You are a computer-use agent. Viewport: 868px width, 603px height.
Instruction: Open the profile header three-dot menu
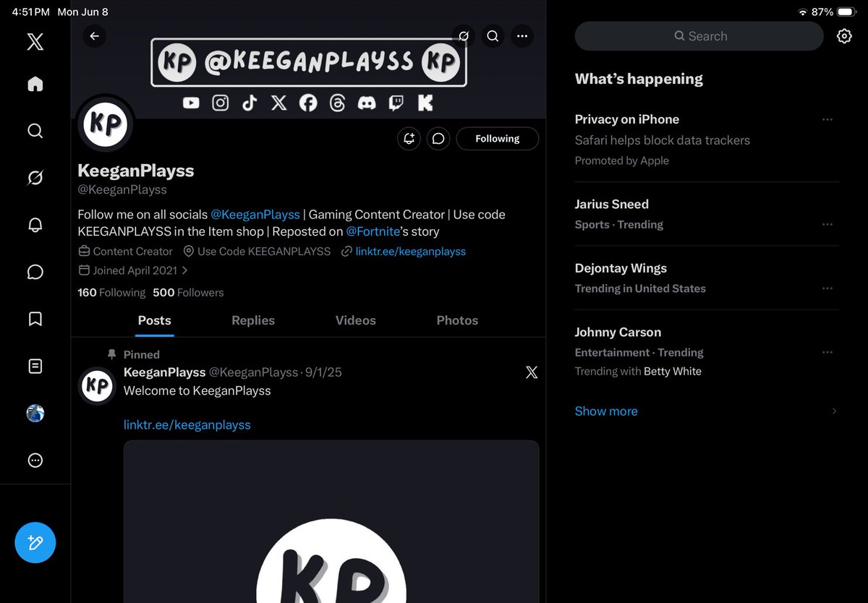[522, 36]
